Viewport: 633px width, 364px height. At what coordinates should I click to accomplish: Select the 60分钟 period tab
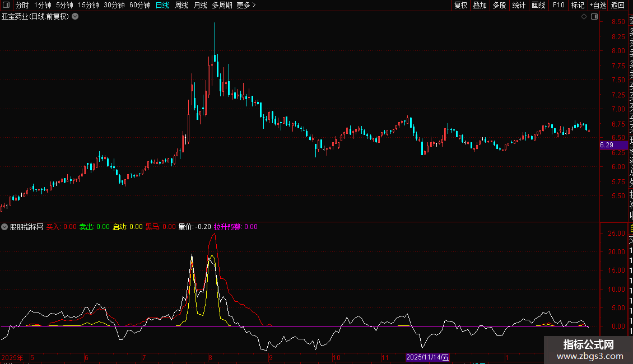140,5
